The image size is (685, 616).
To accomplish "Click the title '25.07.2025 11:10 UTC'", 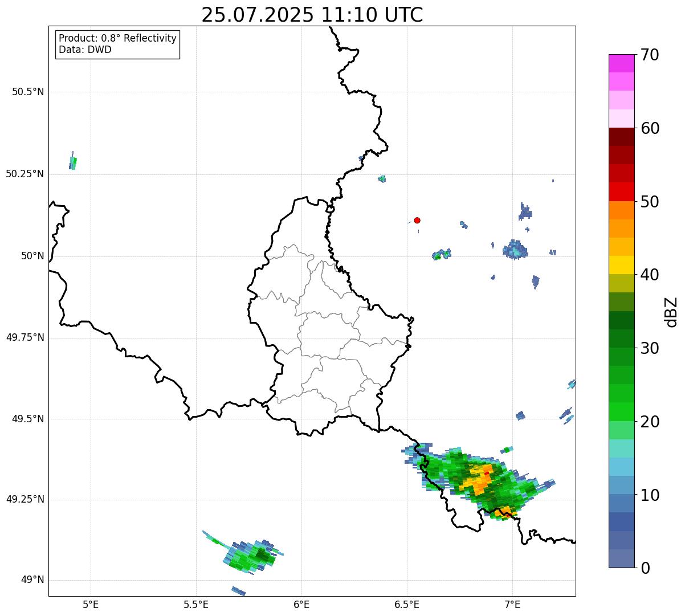I will coord(312,15).
